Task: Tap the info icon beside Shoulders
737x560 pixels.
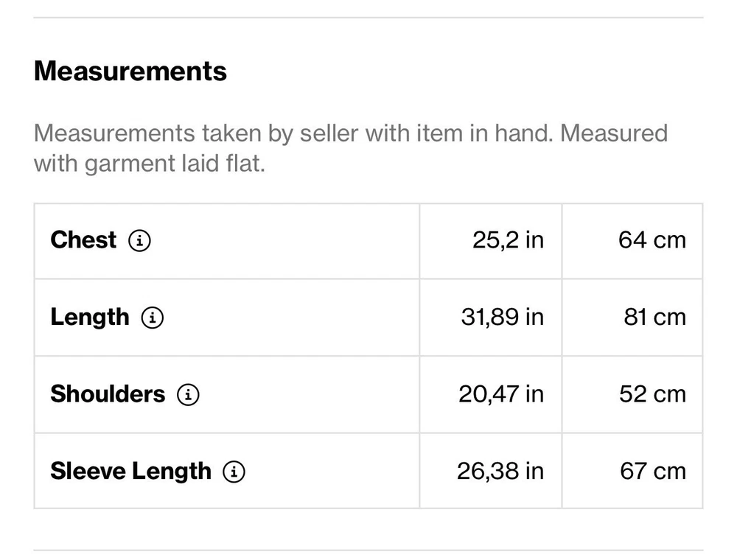Action: 188,394
